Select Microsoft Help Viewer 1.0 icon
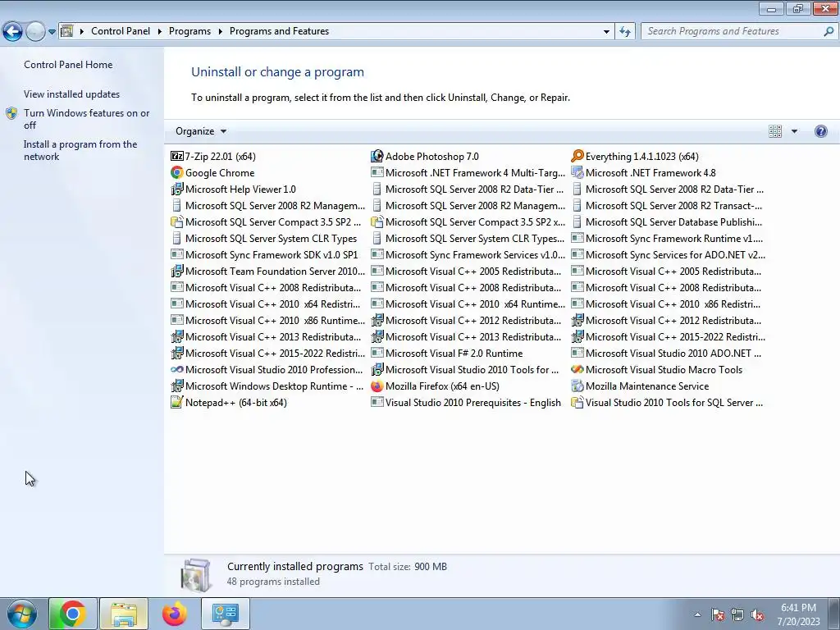The width and height of the screenshot is (840, 630). pos(177,189)
